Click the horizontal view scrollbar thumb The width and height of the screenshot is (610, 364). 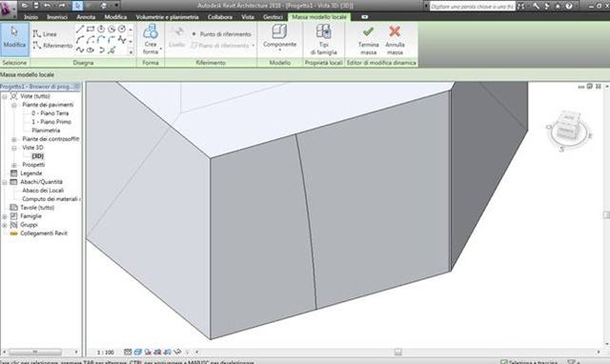point(397,352)
